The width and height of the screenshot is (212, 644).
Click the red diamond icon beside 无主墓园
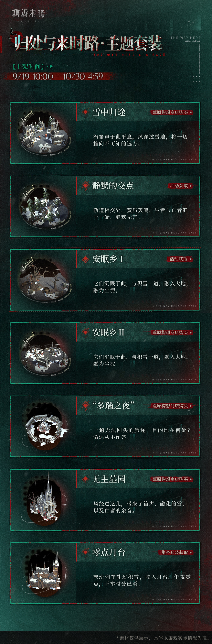point(86,479)
